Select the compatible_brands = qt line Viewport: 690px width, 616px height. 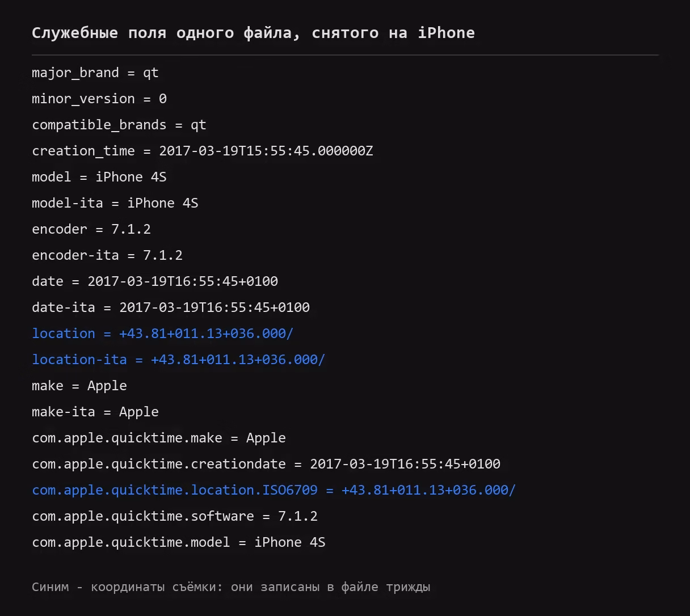tap(119, 125)
